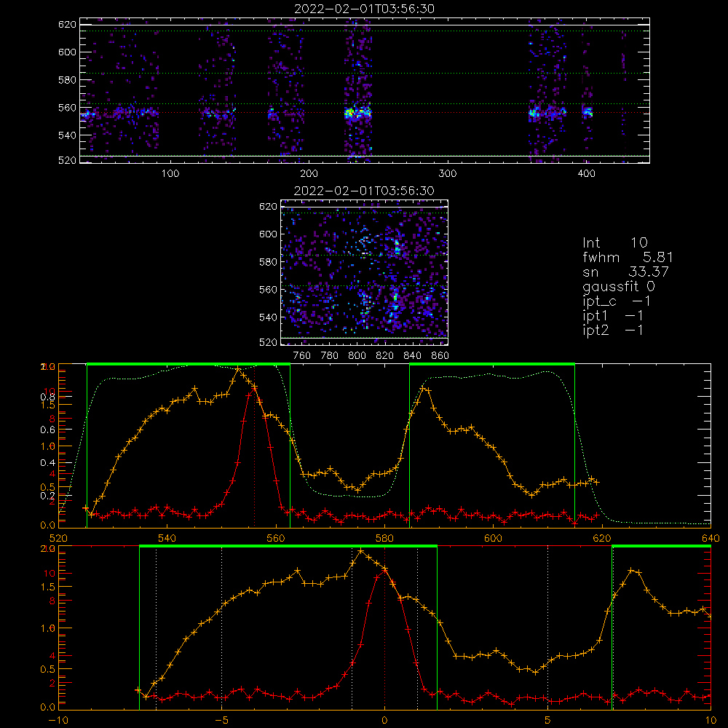The image size is (728, 728).
Task: Click x-axis label 600 on third plot
Action: coord(493,538)
